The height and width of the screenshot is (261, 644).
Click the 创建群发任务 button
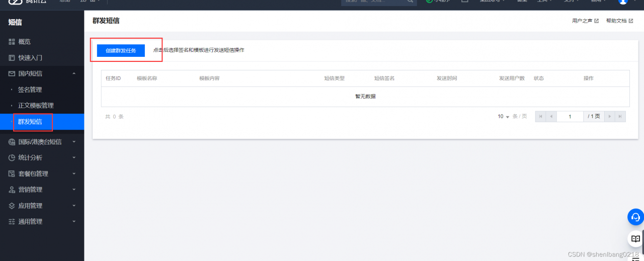[x=121, y=50]
